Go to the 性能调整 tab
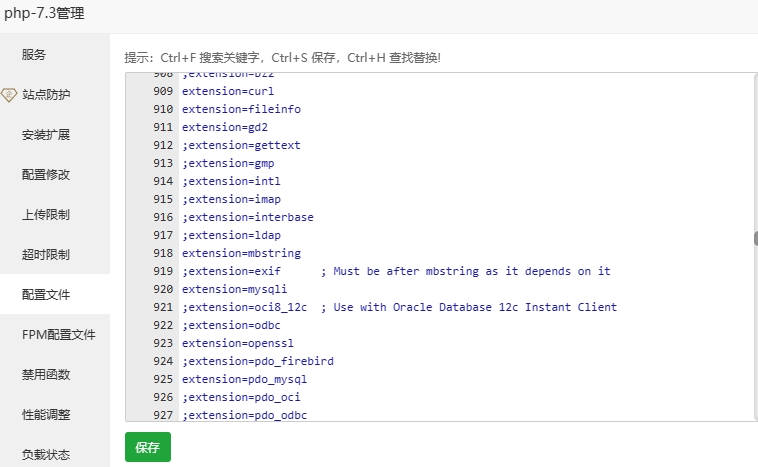Screen dimensions: 758x467 click(46, 415)
